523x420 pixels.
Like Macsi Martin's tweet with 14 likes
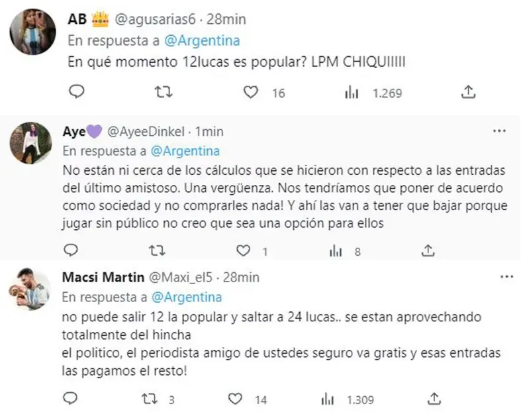(241, 399)
